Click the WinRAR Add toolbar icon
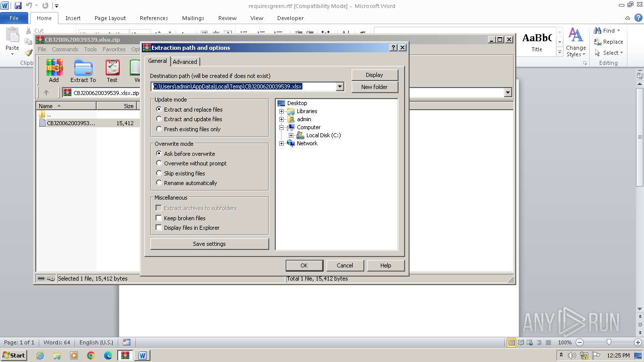The width and height of the screenshot is (644, 362). point(54,71)
